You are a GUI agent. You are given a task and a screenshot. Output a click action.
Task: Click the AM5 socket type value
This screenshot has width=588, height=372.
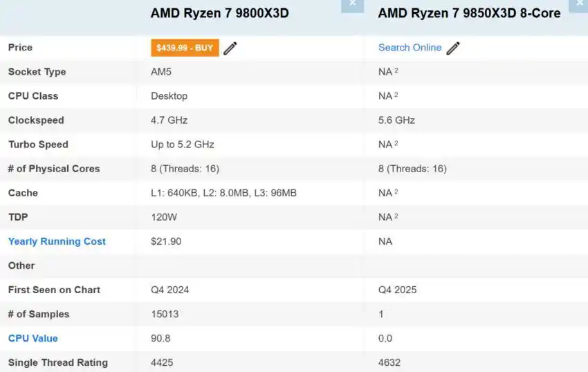(161, 72)
